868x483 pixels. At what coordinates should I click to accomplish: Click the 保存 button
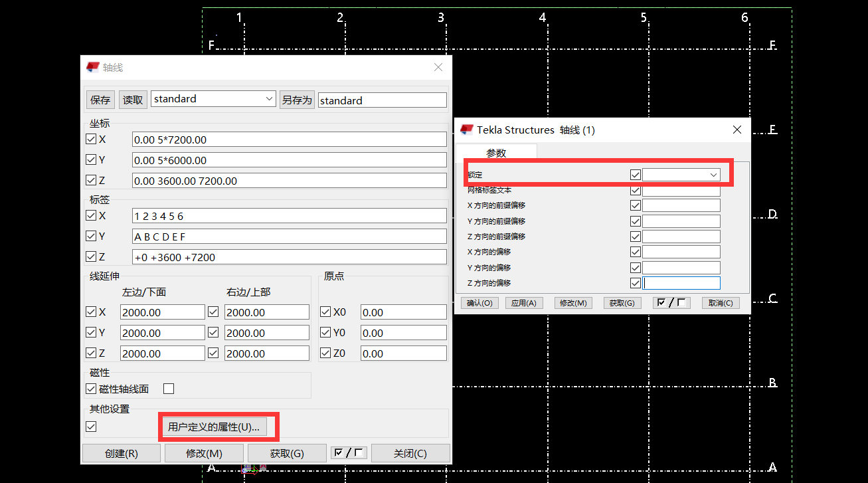click(x=100, y=100)
